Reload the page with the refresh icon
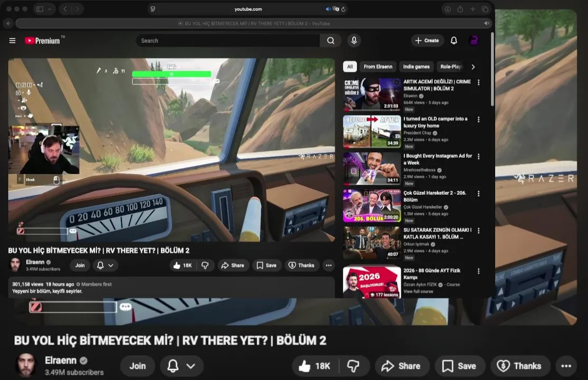 (343, 9)
